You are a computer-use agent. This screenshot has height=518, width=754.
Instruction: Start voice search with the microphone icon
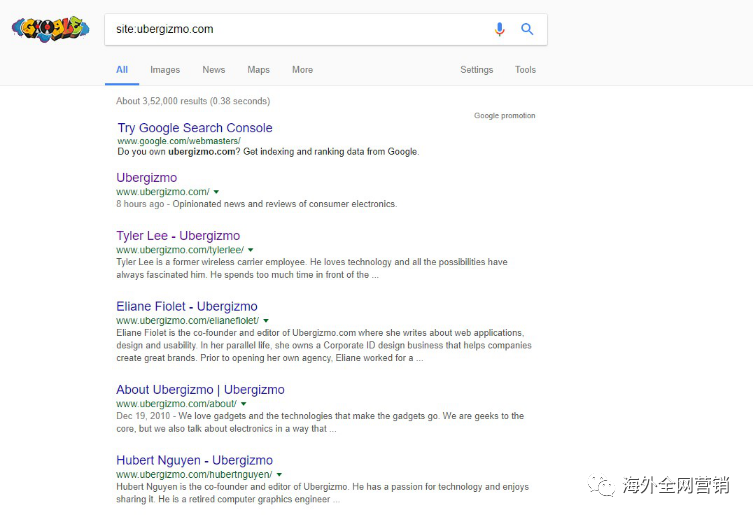pyautogui.click(x=500, y=29)
